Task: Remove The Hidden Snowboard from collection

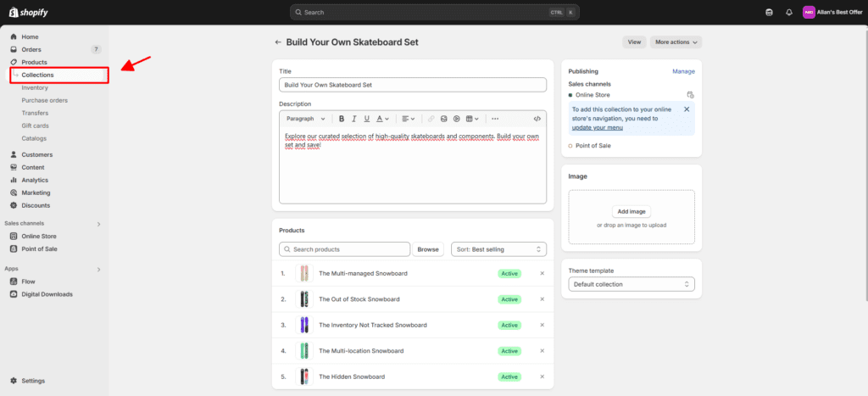Action: [x=542, y=376]
